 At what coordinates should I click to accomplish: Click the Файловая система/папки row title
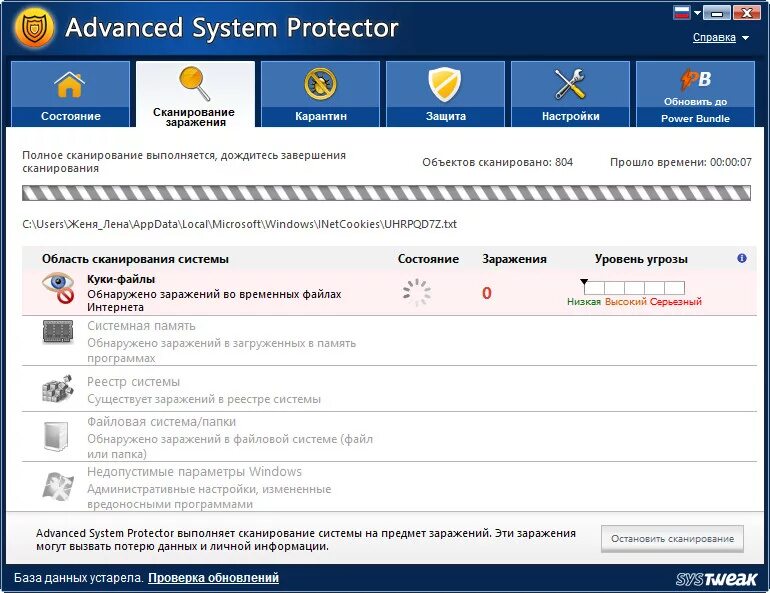tap(162, 422)
